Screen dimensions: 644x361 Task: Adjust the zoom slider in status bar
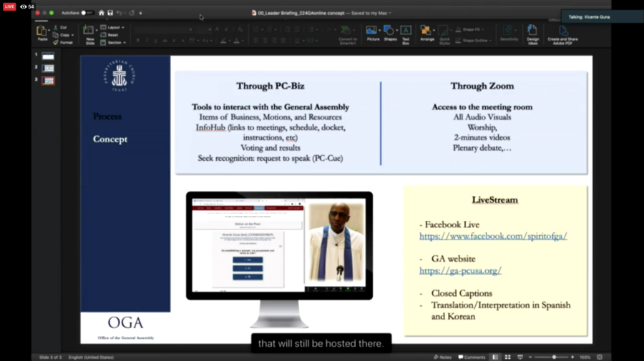[x=554, y=357]
